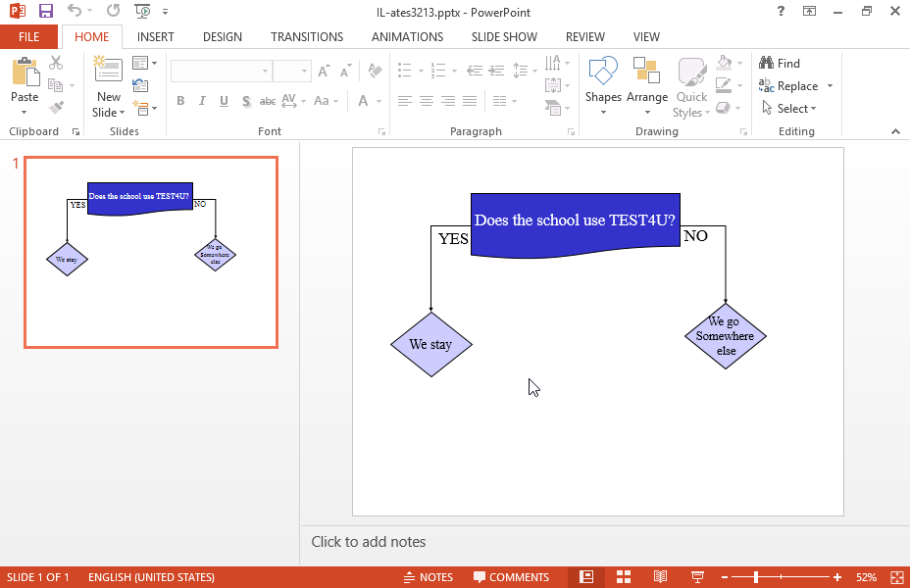Click Replace in Editing group
Viewport: 910px width, 588px height.
tap(788, 86)
